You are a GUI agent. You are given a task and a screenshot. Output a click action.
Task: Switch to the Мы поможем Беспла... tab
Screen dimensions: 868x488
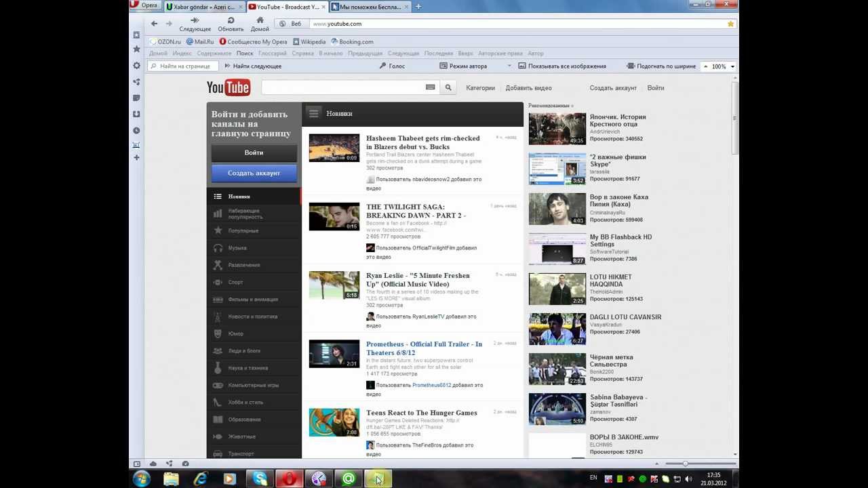[x=369, y=7]
